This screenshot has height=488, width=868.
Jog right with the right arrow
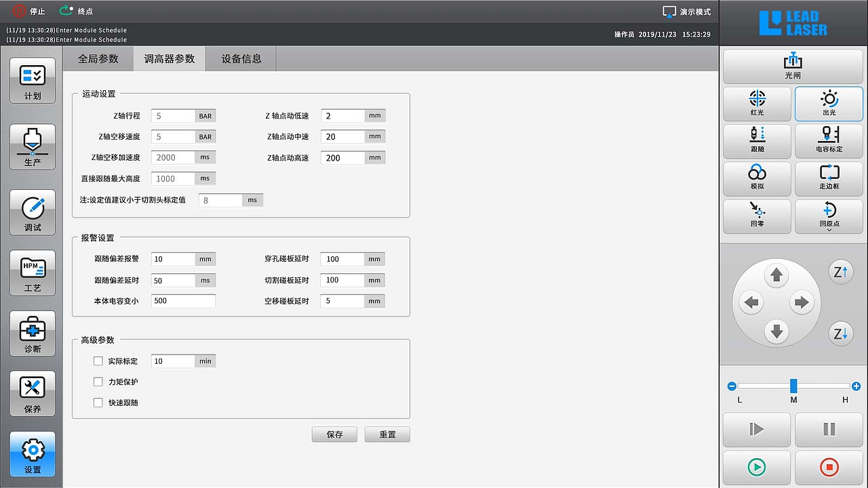click(x=802, y=302)
